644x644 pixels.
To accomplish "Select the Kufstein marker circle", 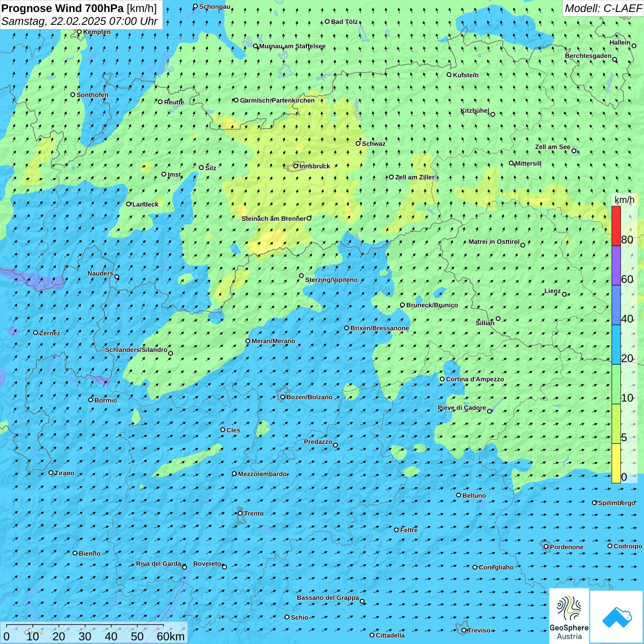I will pyautogui.click(x=449, y=75).
